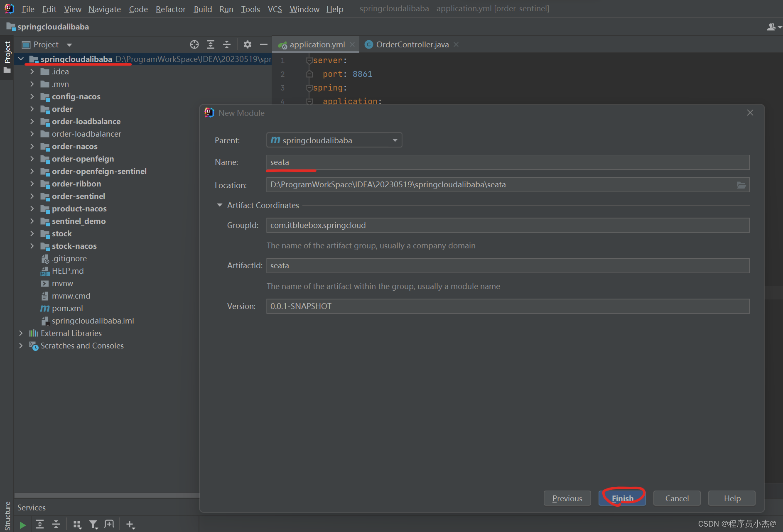The height and width of the screenshot is (532, 783).
Task: Click the Add Service plus icon
Action: [130, 525]
